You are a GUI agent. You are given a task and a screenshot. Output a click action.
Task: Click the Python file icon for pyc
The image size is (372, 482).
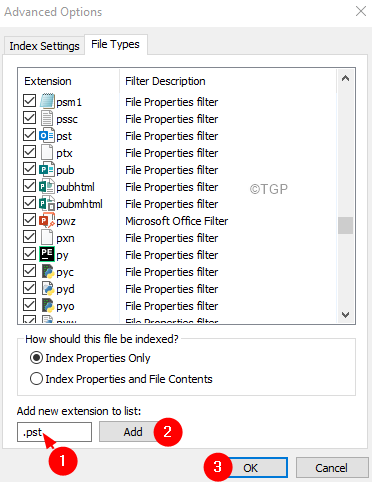point(48,272)
